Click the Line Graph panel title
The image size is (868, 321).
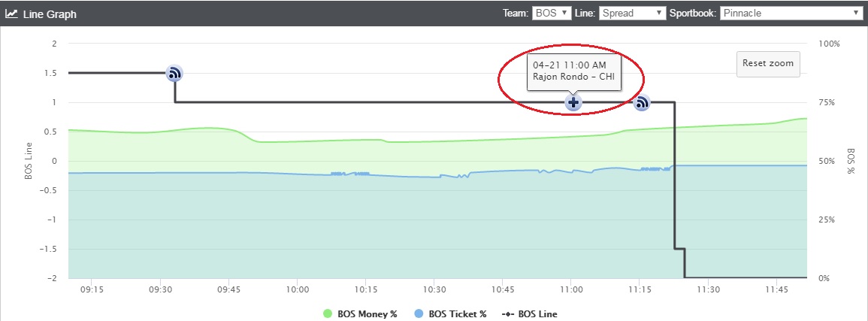[x=50, y=14]
